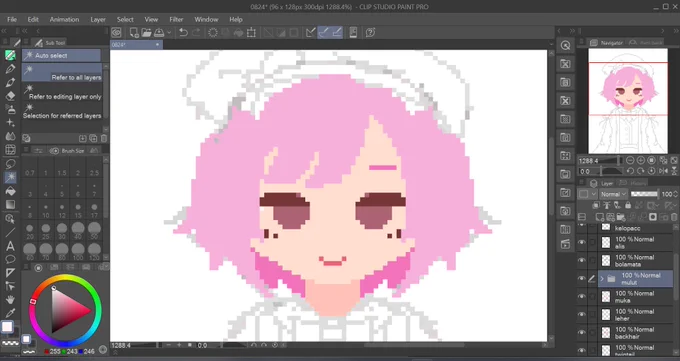Image resolution: width=680 pixels, height=361 pixels.
Task: Open save options dropdown arrow
Action: pos(169,33)
